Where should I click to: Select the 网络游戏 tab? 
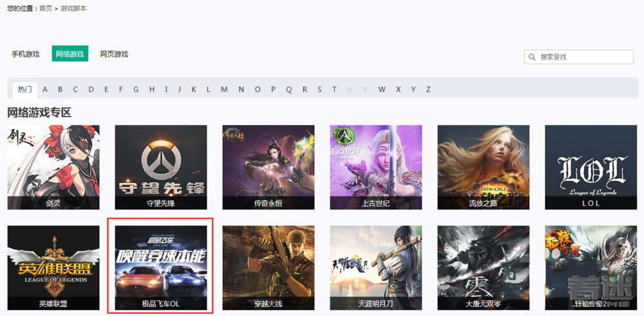pos(70,54)
